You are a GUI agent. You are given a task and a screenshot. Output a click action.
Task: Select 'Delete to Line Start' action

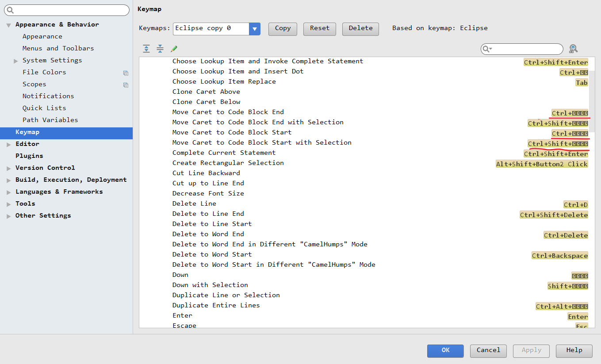212,224
